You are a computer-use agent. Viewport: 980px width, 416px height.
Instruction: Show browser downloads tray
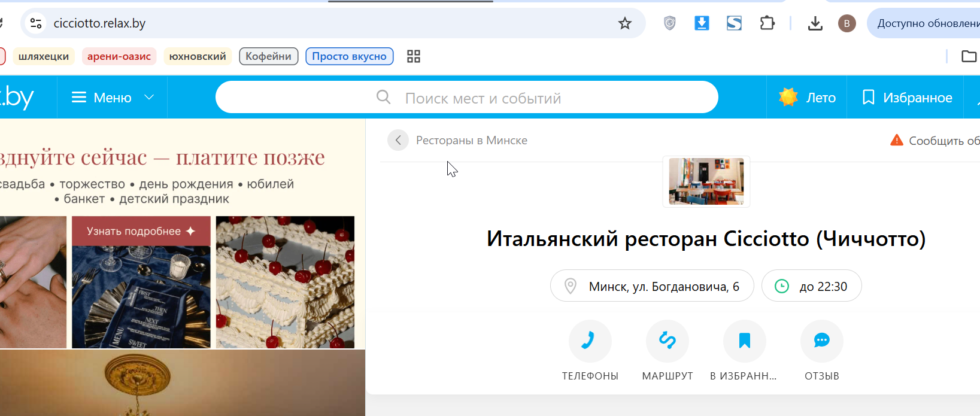click(815, 23)
